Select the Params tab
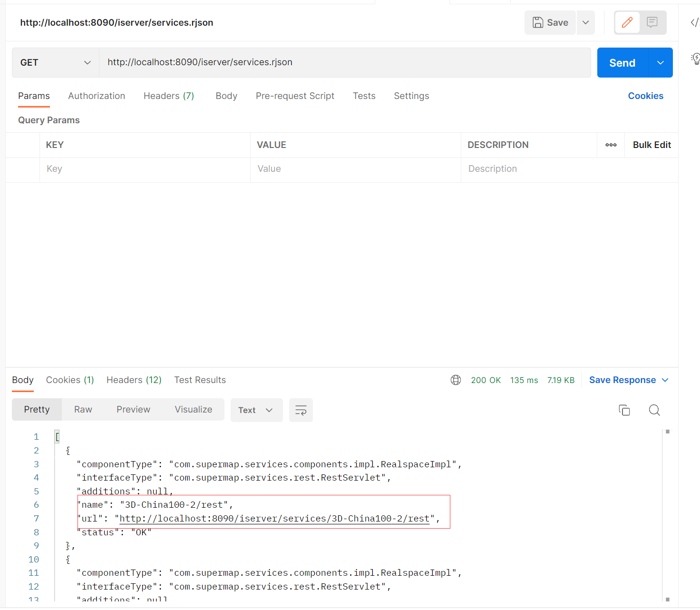The width and height of the screenshot is (700, 610). (x=34, y=96)
